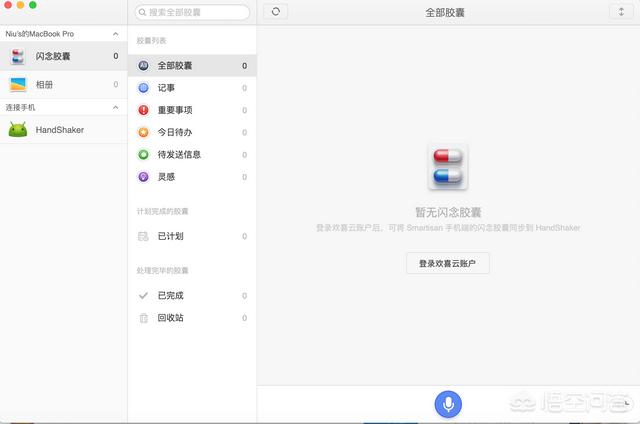This screenshot has width=640, height=424.
Task: Click the refresh sync icon
Action: (276, 12)
